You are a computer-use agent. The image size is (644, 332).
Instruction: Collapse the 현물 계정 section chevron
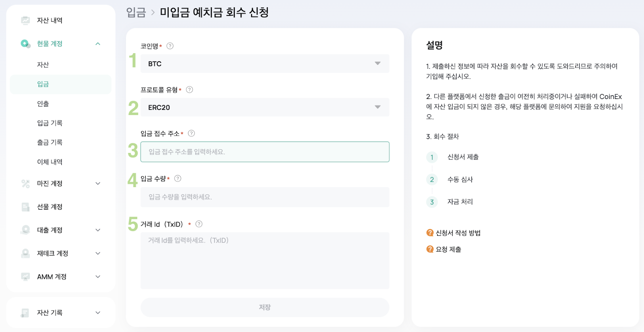point(98,43)
